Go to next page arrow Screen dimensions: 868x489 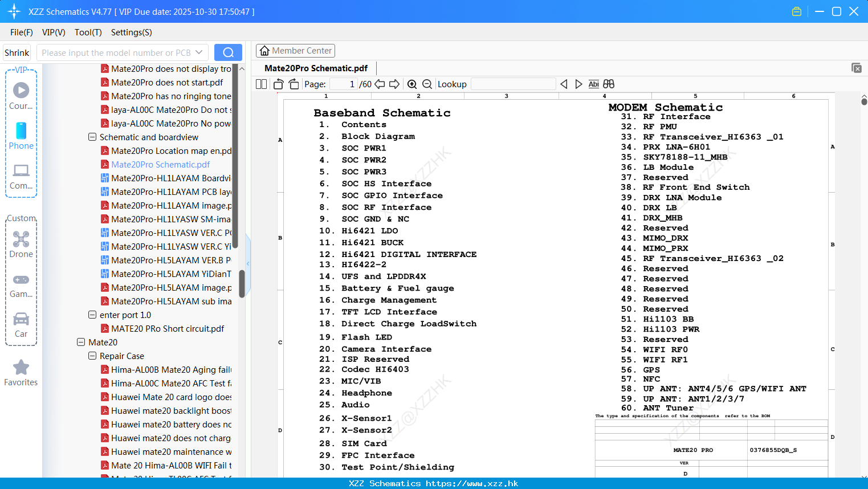tap(394, 84)
